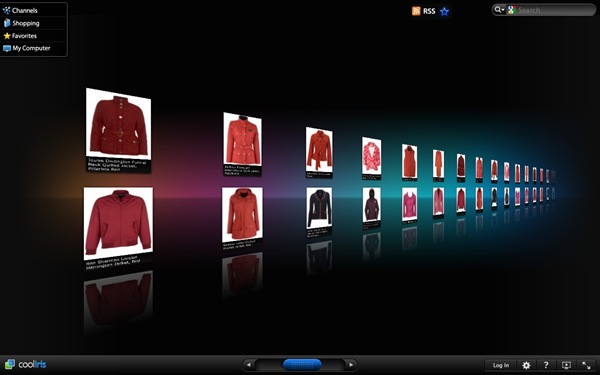This screenshot has height=375, width=600.
Task: Click the Log In button
Action: click(501, 365)
